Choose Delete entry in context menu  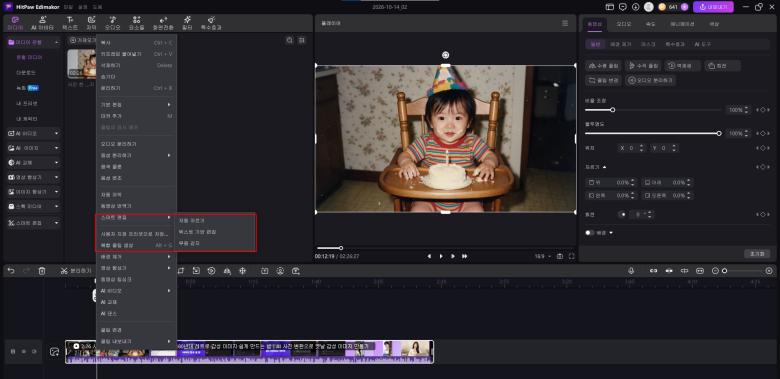(136, 65)
